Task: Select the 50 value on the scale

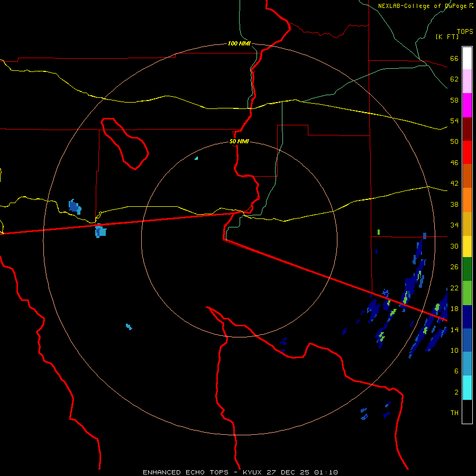Action: click(x=454, y=142)
